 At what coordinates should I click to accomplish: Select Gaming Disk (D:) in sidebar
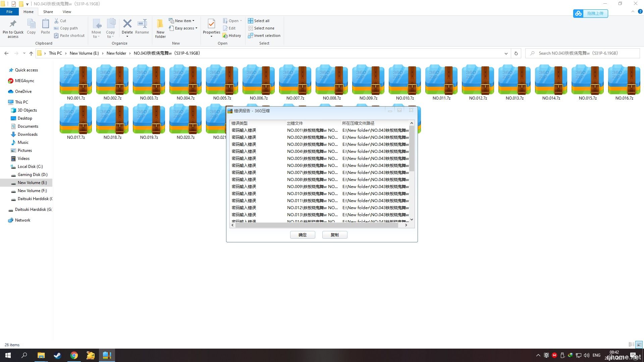click(x=33, y=175)
